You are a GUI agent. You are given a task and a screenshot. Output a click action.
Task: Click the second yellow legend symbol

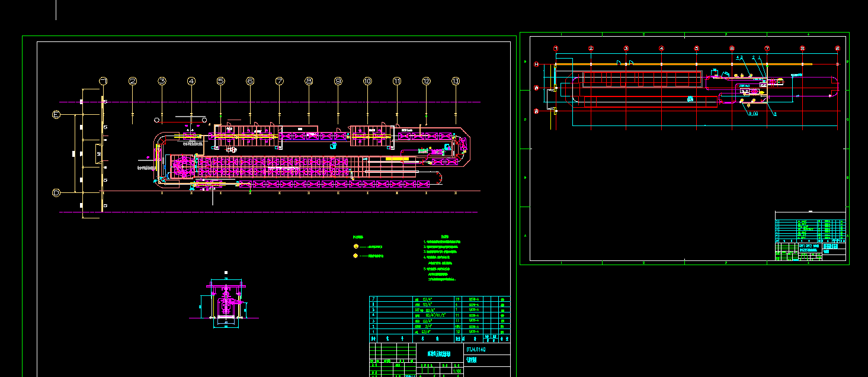pyautogui.click(x=355, y=256)
